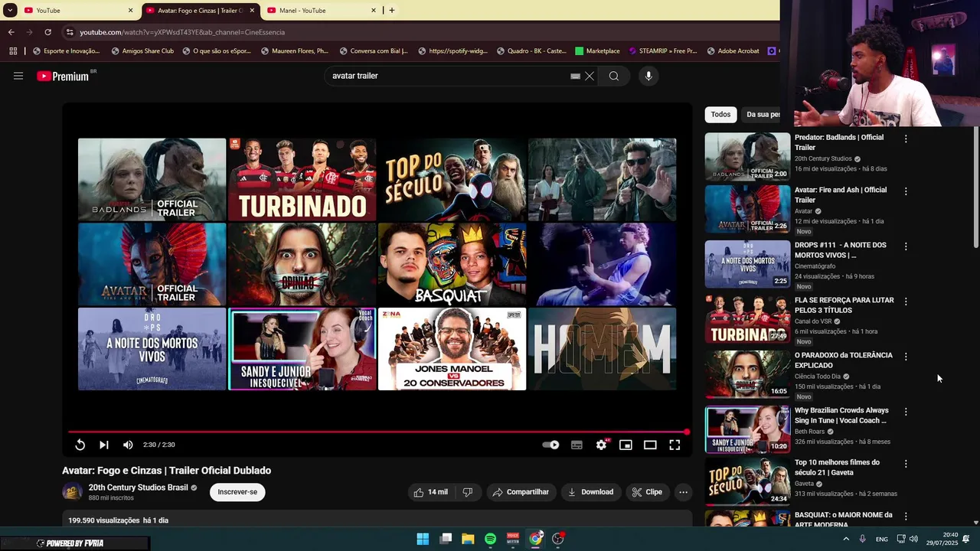Click Jones Manoel vs 20 Conservadores endscreen tile
980x551 pixels.
point(452,349)
